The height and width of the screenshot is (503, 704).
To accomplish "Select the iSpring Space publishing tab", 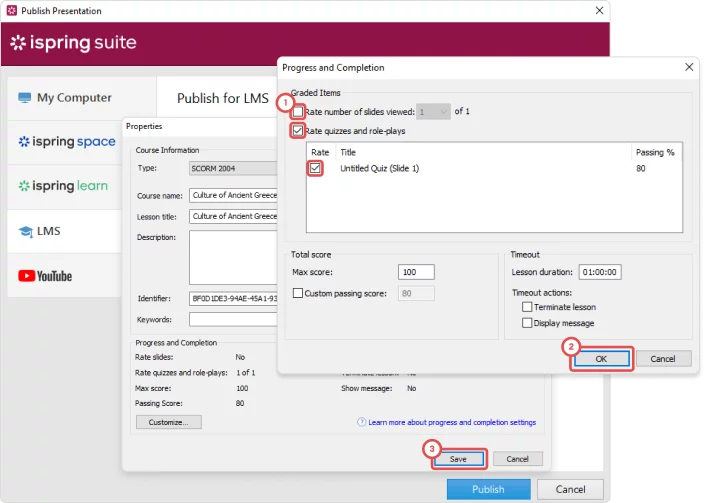I will click(x=65, y=142).
